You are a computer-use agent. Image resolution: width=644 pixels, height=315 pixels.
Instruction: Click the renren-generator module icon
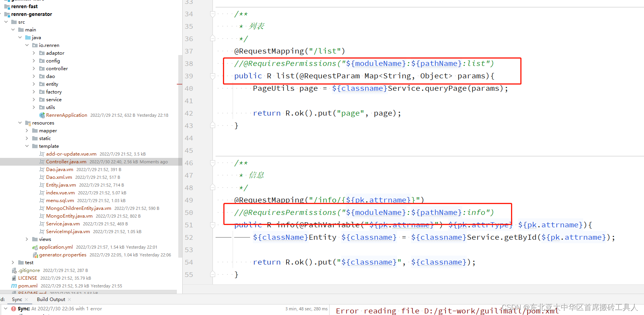pos(7,14)
